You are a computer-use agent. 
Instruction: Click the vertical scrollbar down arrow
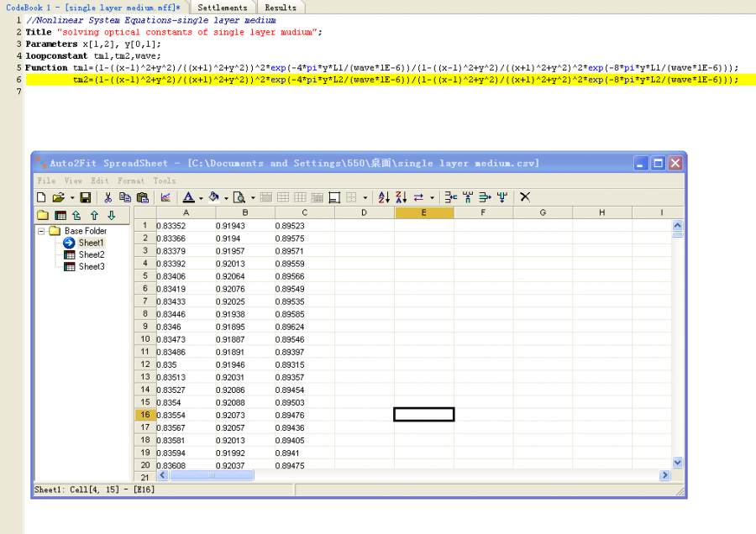click(x=678, y=462)
